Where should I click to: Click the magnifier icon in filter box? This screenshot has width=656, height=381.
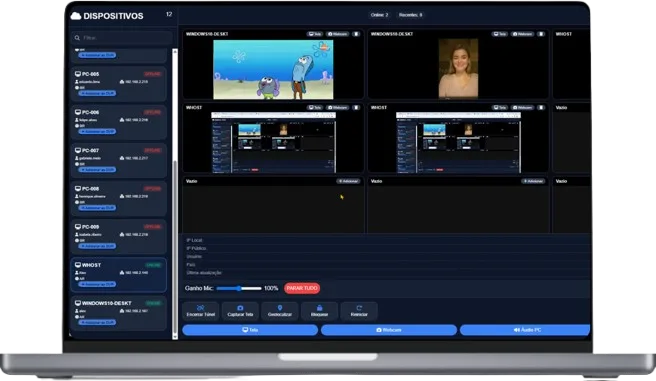(77, 38)
